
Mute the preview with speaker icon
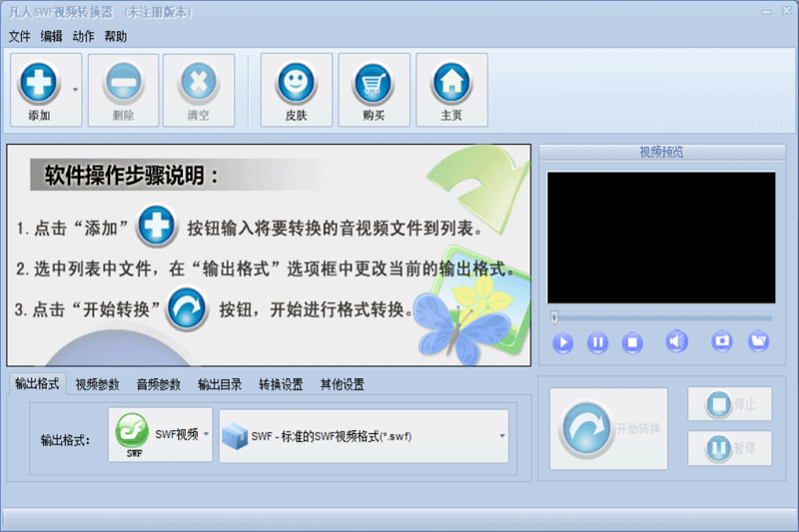point(677,341)
